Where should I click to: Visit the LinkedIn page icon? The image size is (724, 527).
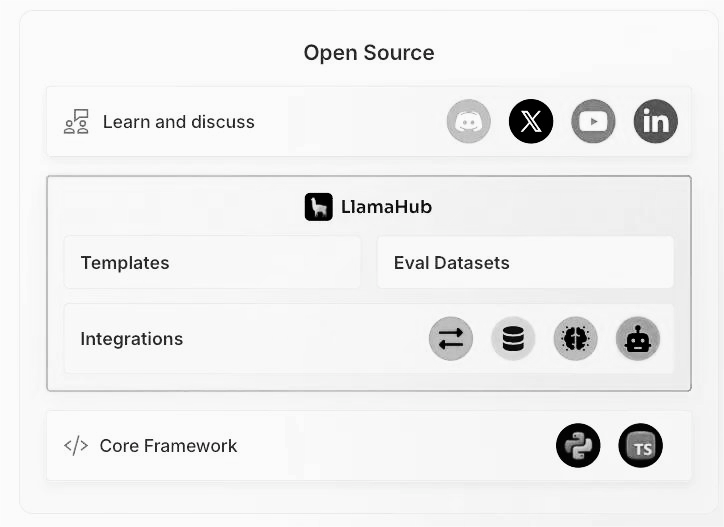coord(656,121)
